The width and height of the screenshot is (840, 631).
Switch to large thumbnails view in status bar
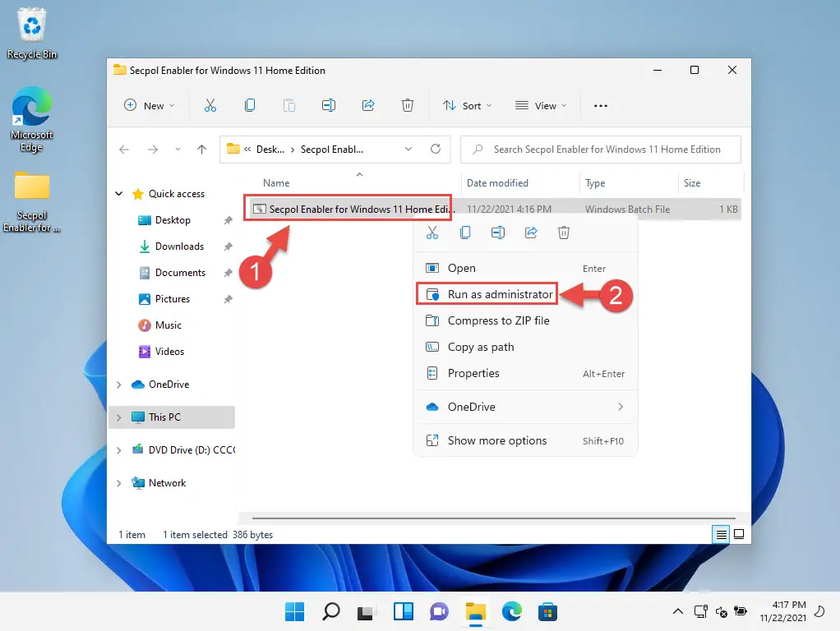click(x=739, y=534)
